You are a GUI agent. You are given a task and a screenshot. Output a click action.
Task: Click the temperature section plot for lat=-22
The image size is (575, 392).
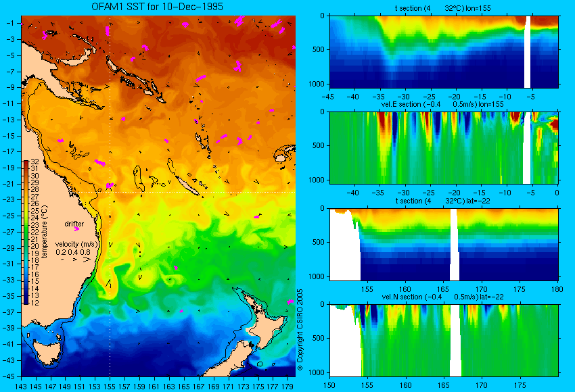click(x=444, y=245)
